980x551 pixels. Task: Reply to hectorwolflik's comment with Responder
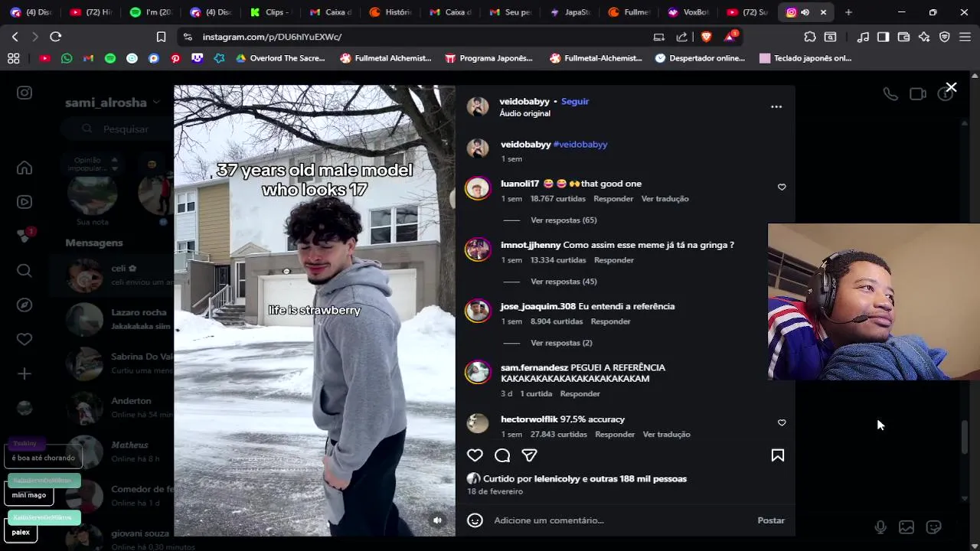615,435
